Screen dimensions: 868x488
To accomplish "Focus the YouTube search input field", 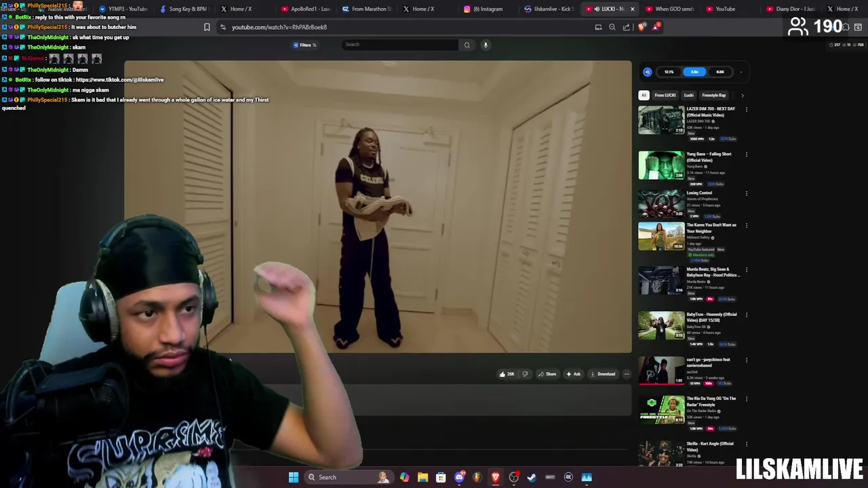I will tap(400, 45).
